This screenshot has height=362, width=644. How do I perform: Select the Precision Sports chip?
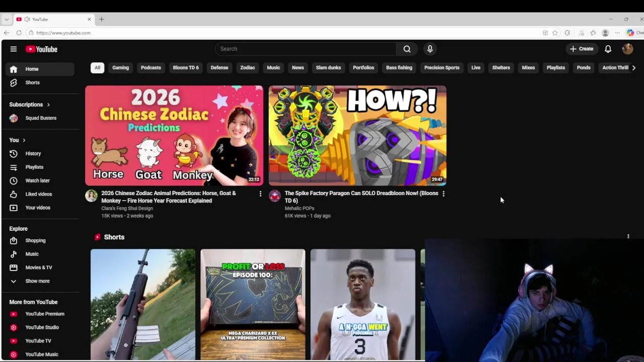click(x=442, y=68)
